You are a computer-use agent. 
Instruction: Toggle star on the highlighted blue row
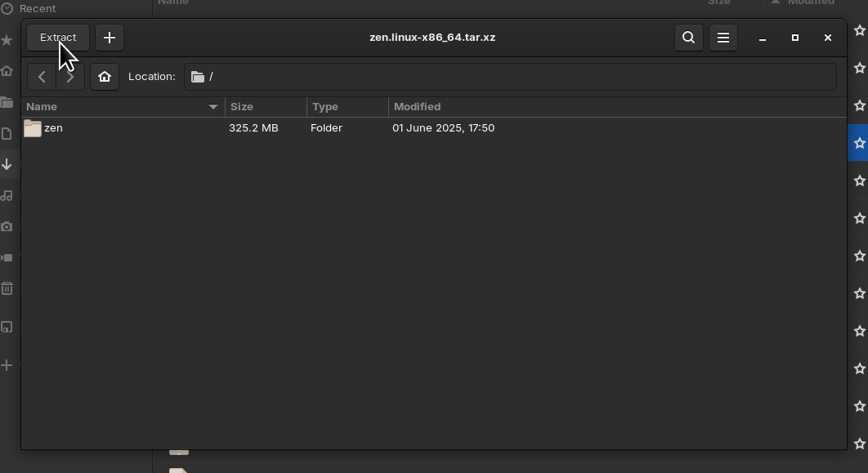[859, 143]
